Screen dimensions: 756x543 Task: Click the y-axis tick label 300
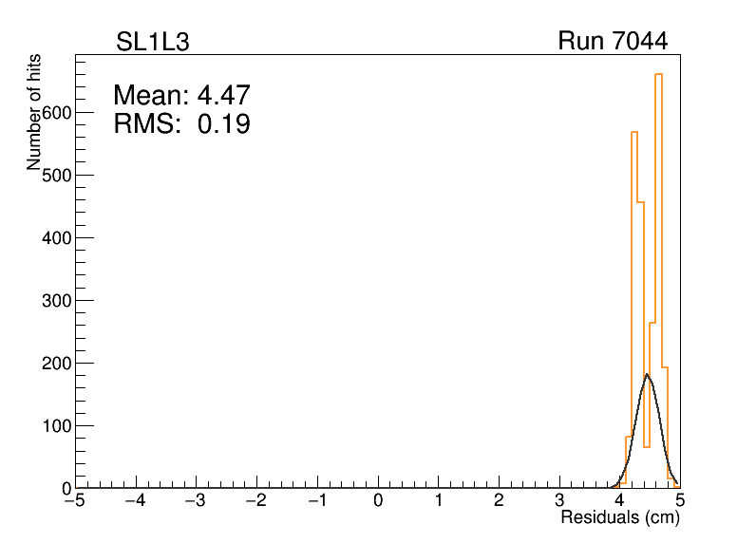click(x=57, y=301)
